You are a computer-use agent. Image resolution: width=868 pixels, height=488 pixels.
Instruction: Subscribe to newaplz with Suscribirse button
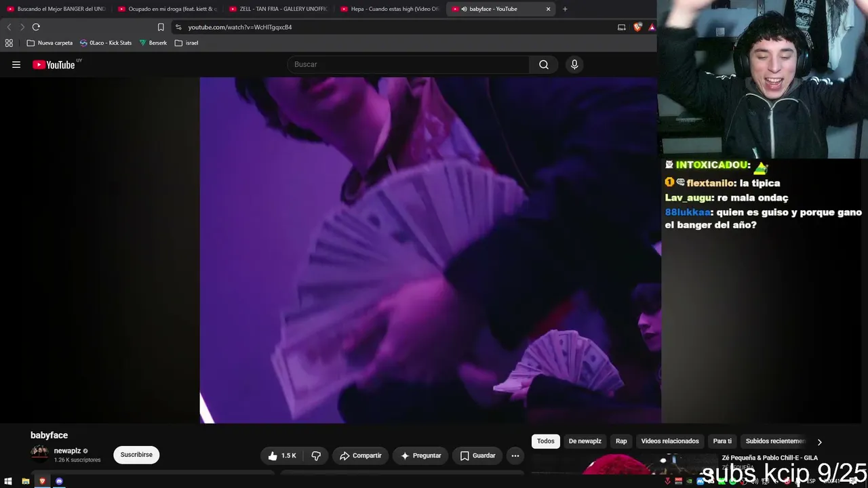click(136, 455)
